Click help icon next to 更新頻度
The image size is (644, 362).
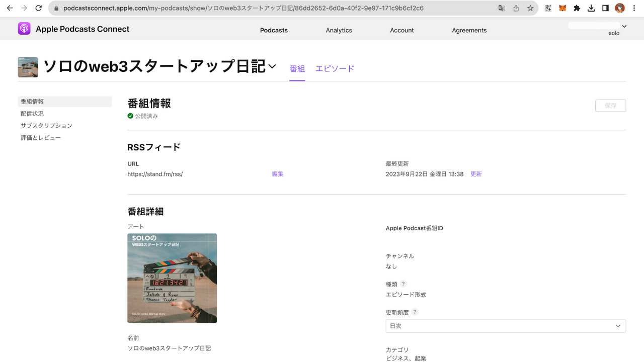(415, 312)
